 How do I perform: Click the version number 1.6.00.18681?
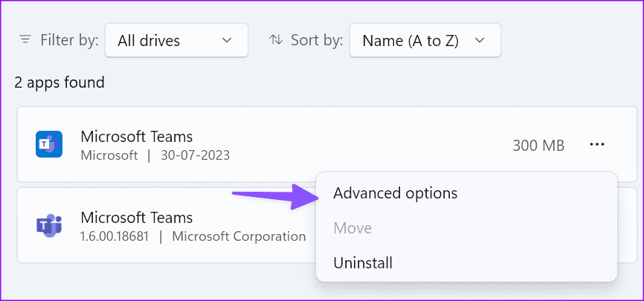[115, 236]
